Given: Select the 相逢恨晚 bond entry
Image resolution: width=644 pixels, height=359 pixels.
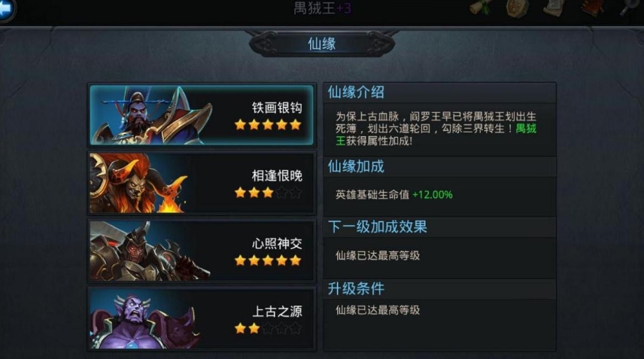Looking at the screenshot, I should tap(202, 183).
